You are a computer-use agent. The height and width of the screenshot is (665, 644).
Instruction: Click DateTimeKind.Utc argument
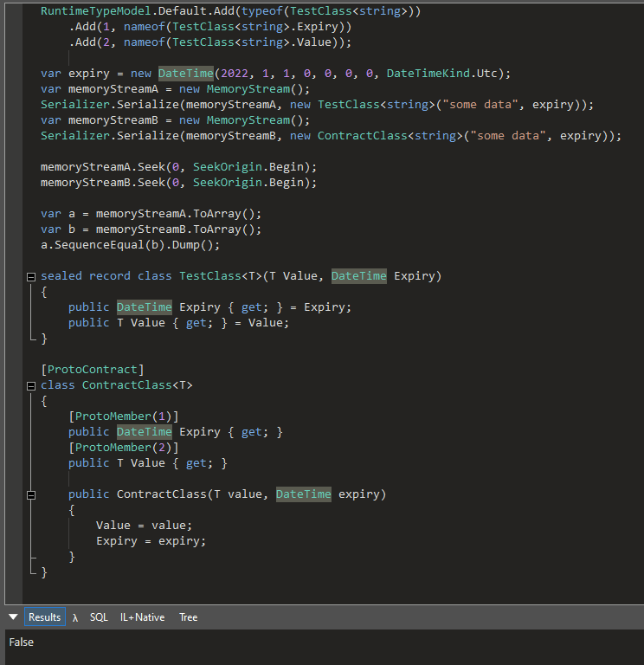pos(441,74)
